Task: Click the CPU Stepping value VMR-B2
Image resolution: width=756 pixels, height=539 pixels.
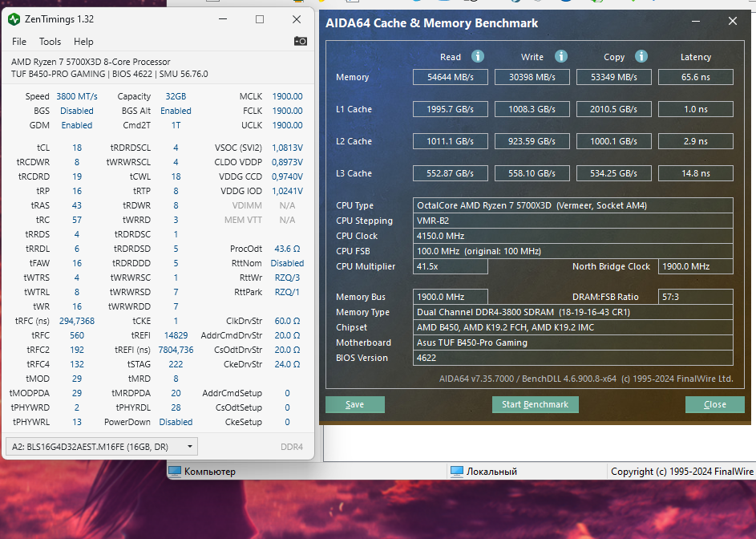Action: pyautogui.click(x=572, y=221)
